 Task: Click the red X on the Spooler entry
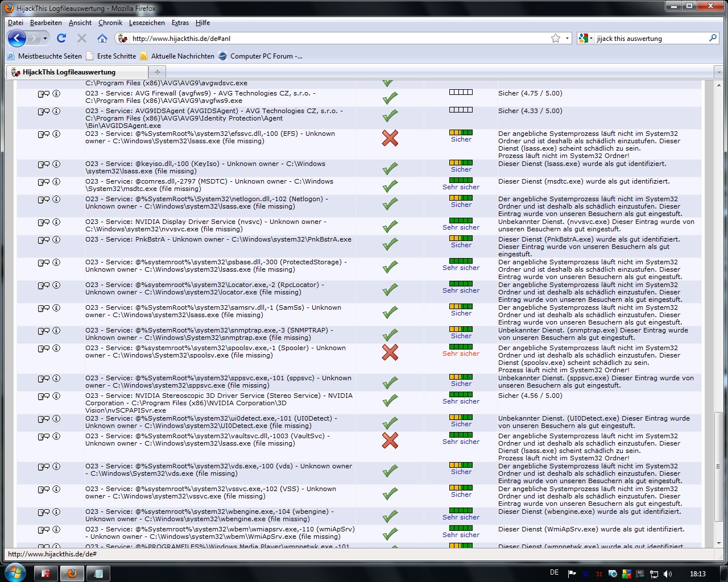390,352
